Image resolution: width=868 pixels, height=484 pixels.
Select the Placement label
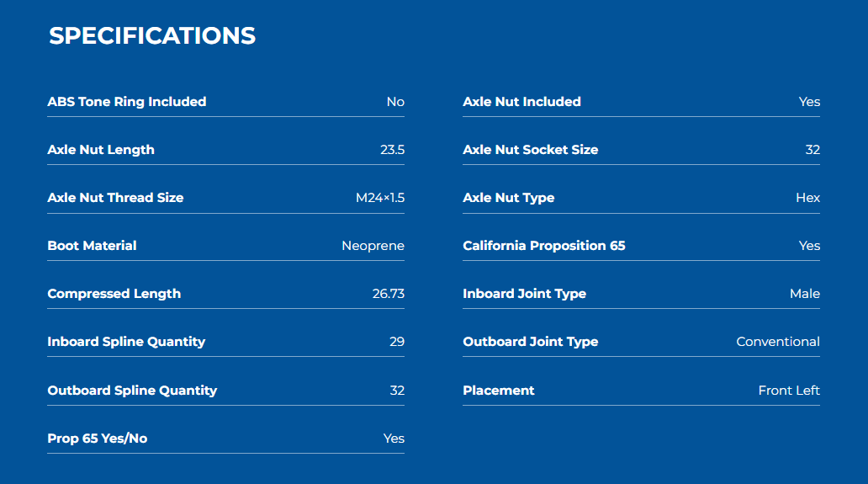pyautogui.click(x=498, y=391)
